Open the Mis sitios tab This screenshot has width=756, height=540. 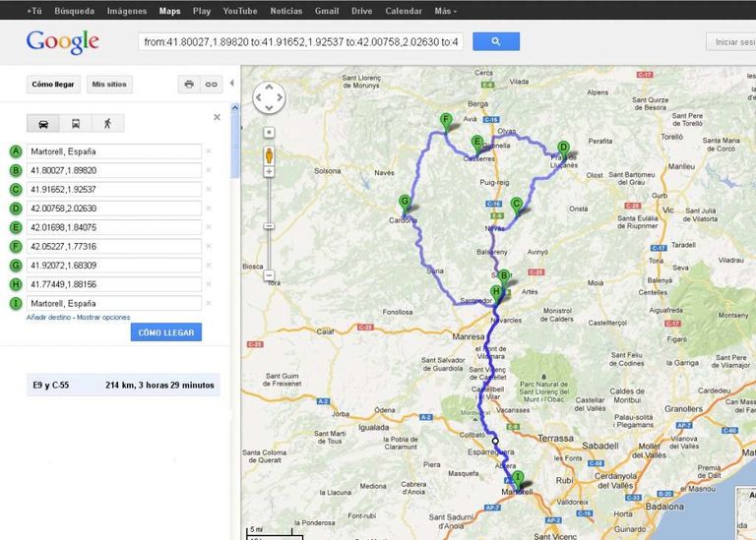click(111, 85)
